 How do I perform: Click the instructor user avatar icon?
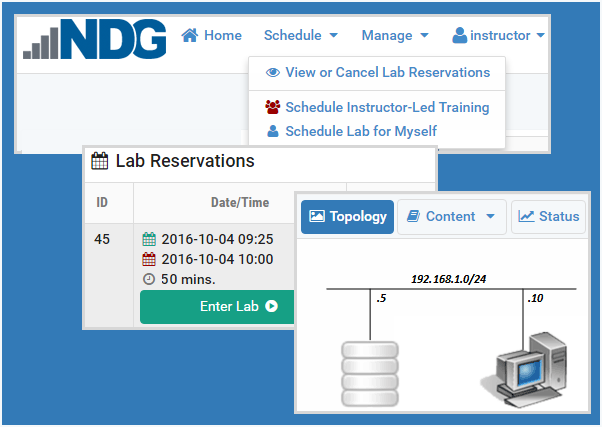[x=459, y=35]
